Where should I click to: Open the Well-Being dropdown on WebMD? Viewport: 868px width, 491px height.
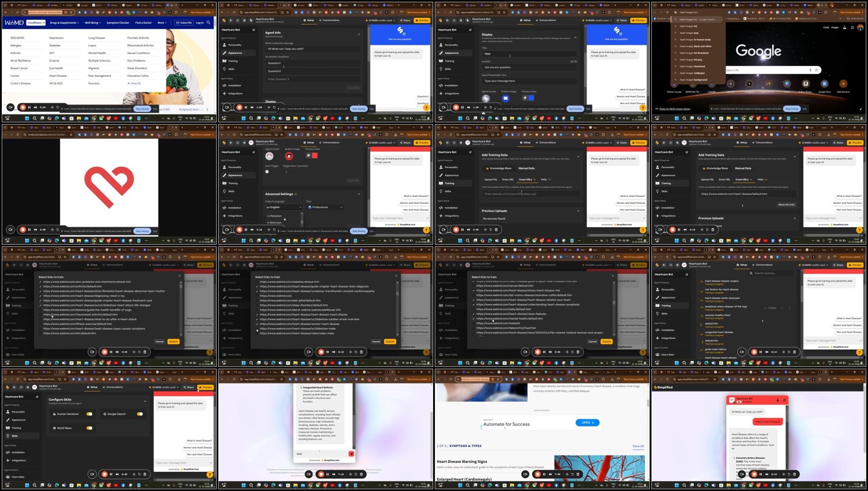pyautogui.click(x=93, y=23)
